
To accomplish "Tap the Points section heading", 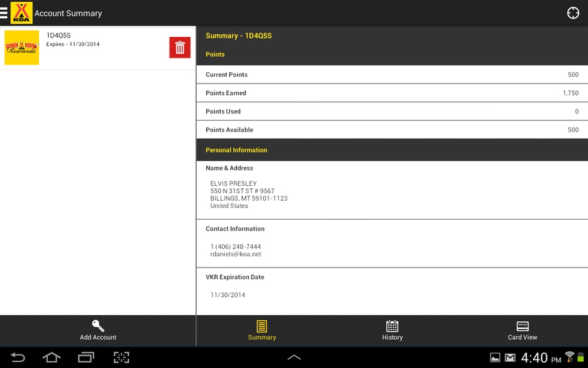I will (x=215, y=54).
